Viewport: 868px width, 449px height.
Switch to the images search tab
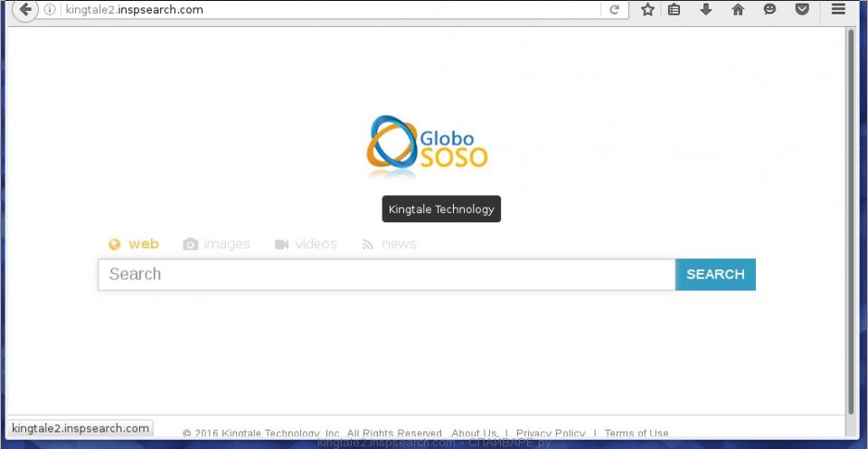pos(216,244)
